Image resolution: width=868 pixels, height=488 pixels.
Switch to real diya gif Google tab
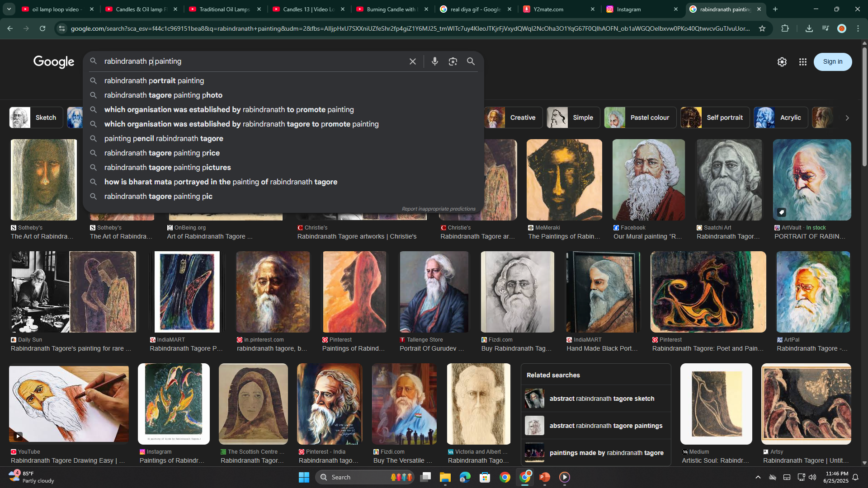(x=476, y=9)
